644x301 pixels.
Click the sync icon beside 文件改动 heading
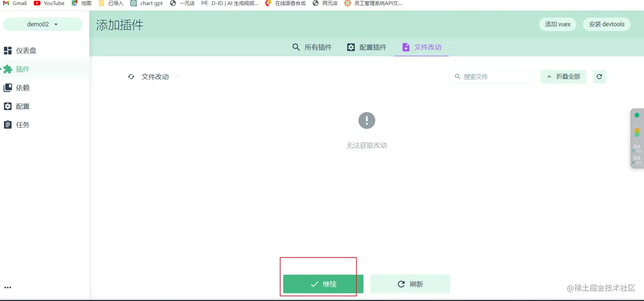(131, 77)
